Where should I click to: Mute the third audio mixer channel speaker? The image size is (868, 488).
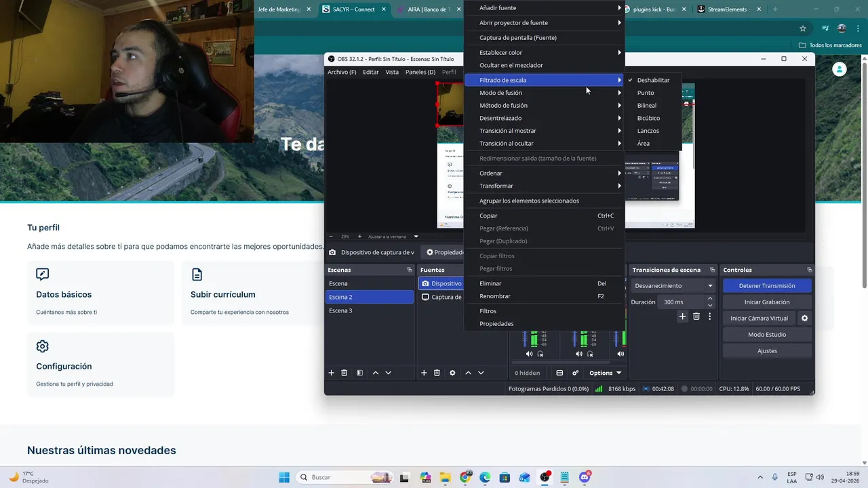point(620,354)
